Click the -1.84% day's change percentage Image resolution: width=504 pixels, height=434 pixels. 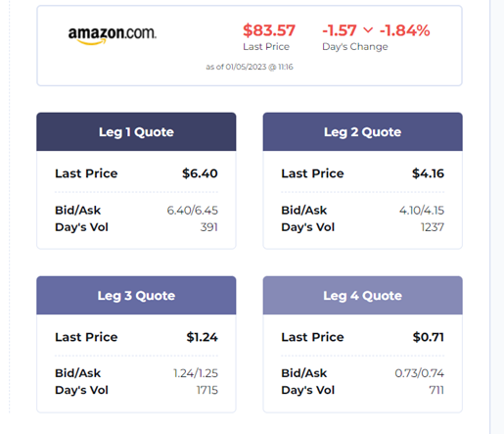(x=404, y=30)
